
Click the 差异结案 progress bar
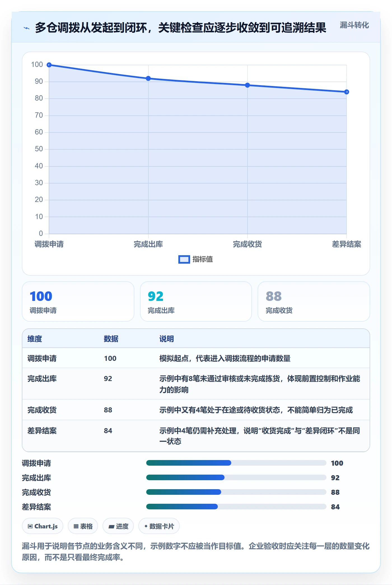coord(236,507)
